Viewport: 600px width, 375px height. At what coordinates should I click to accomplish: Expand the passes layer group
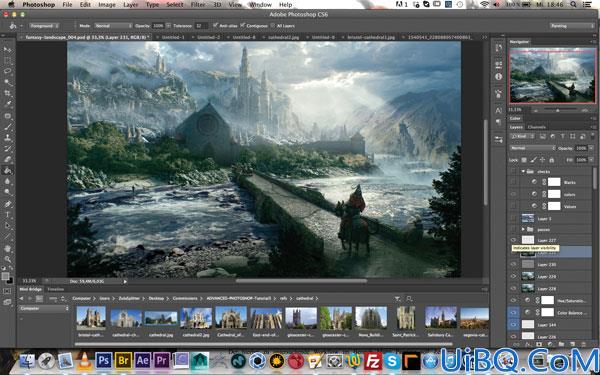(523, 229)
